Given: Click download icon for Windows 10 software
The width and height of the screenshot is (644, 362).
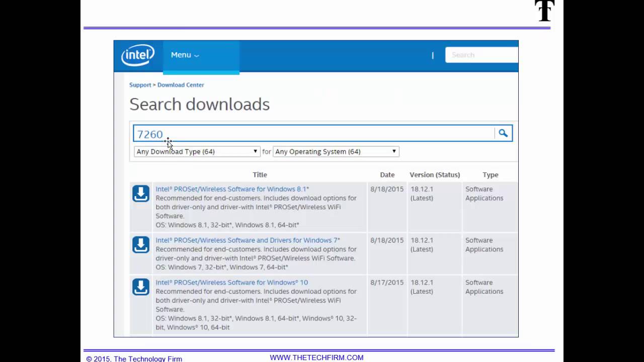Looking at the screenshot, I should pyautogui.click(x=141, y=287).
